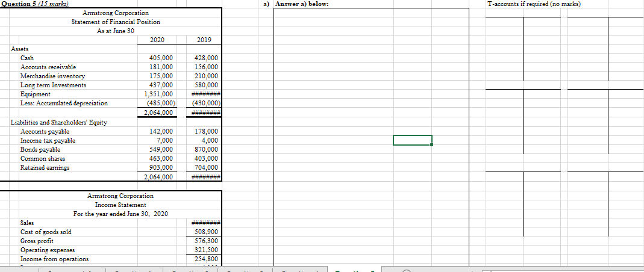Click Cash 2019 value 428,000
Image resolution: width=644 pixels, height=272 pixels.
coord(207,58)
